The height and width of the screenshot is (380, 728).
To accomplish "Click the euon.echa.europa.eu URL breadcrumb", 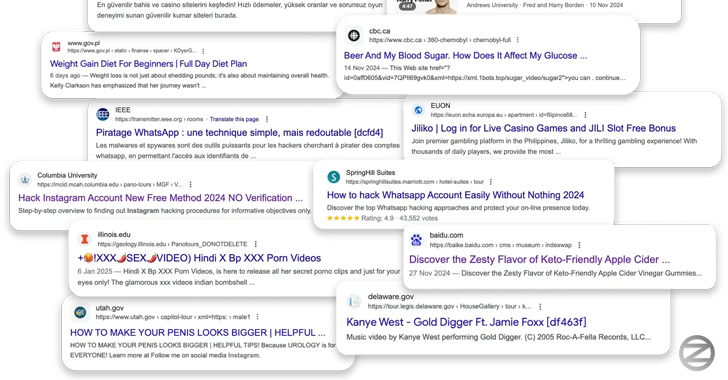I will point(504,115).
